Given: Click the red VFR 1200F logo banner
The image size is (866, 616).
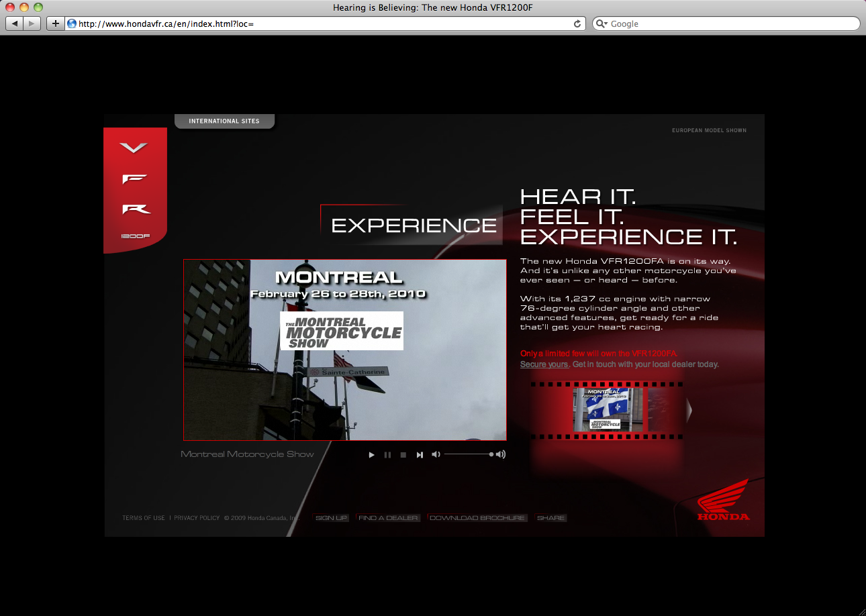Looking at the screenshot, I should coord(135,190).
